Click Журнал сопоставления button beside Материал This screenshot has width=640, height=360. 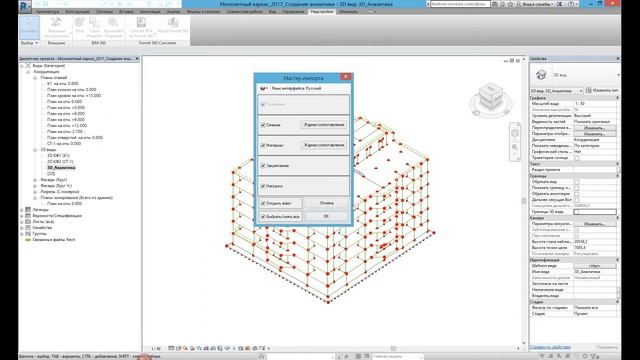click(324, 145)
